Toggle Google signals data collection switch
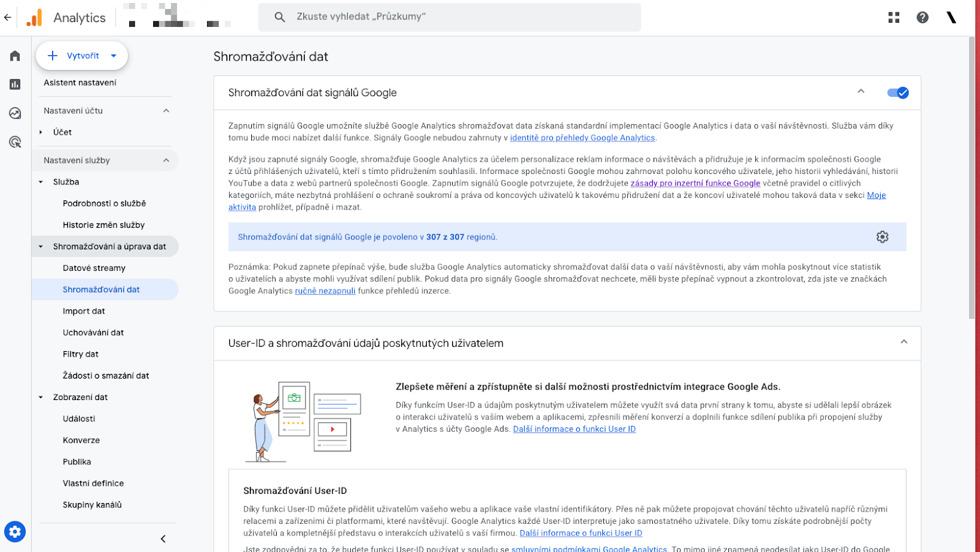Viewport: 980px width, 552px height. point(898,93)
